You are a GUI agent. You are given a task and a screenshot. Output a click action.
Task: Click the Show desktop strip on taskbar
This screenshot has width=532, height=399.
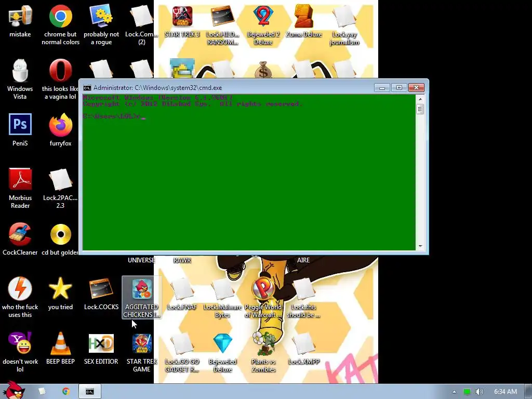(528, 392)
